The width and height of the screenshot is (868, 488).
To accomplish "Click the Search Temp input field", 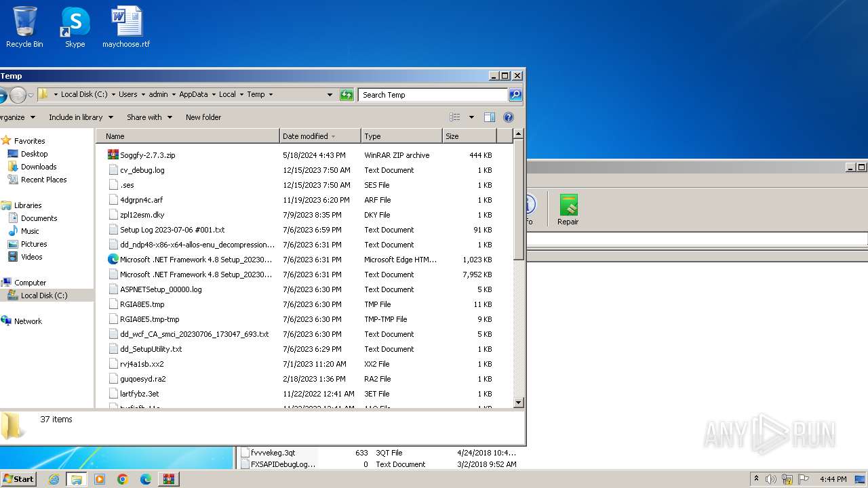I will (433, 95).
